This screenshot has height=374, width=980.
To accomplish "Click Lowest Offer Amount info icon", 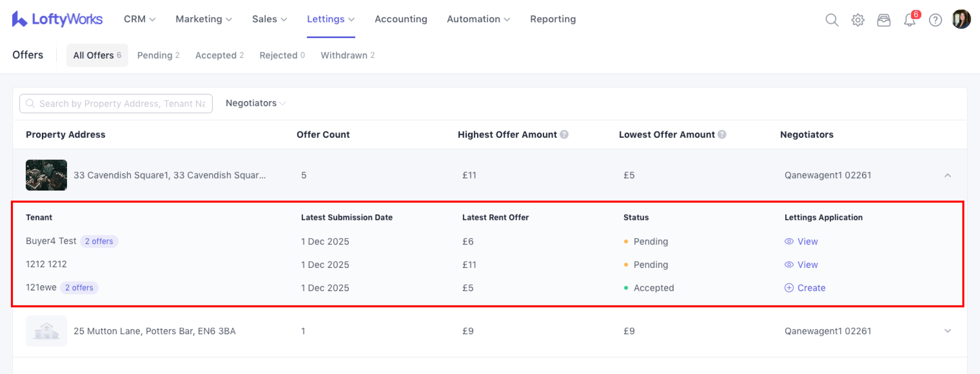I will point(722,135).
